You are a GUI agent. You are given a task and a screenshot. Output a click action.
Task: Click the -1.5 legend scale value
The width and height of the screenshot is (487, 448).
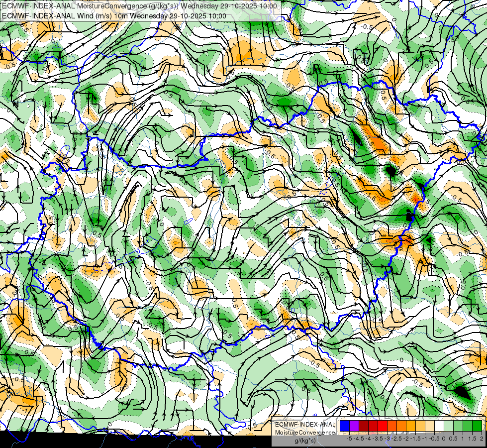[416, 439]
